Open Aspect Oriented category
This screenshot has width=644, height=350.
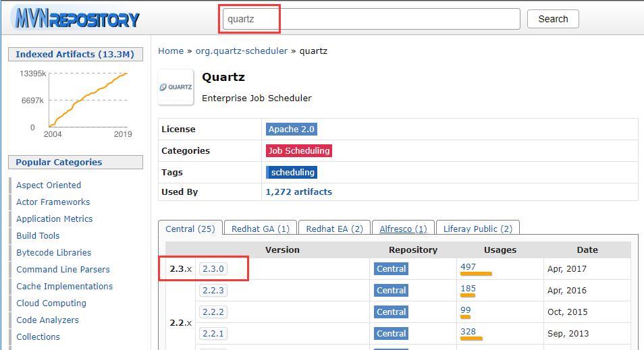coord(49,185)
